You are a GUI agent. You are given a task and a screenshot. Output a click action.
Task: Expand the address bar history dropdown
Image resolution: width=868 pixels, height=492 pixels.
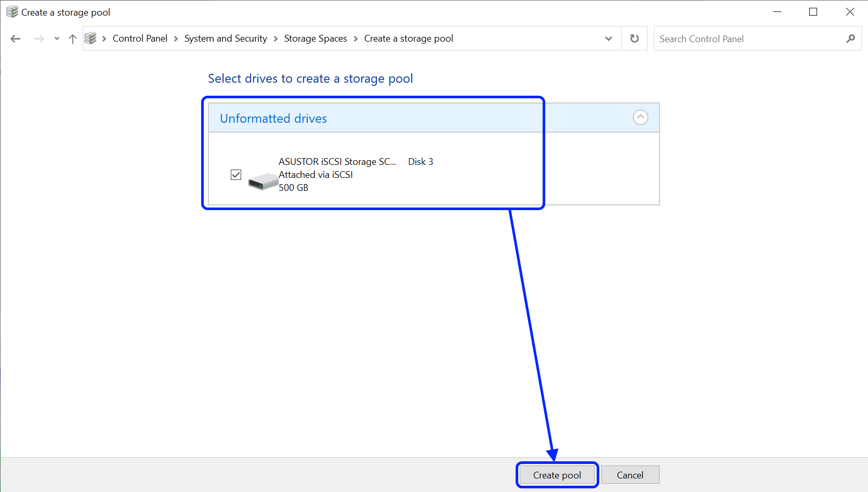[609, 38]
